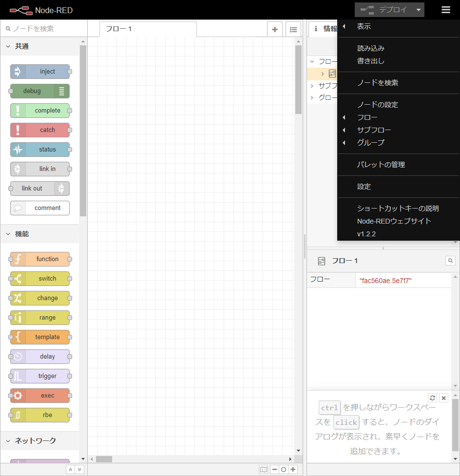
Task: Zoom out the workspace with minus icon
Action: coord(274,469)
